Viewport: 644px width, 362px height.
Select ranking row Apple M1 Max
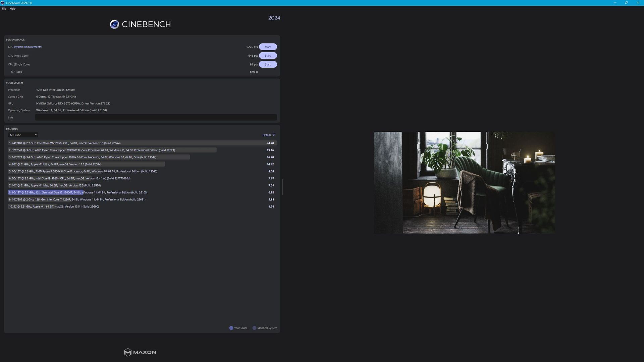142,185
